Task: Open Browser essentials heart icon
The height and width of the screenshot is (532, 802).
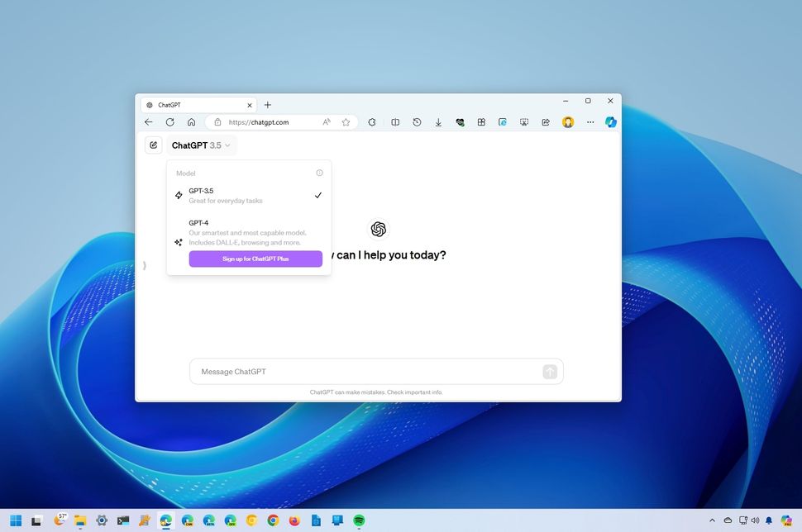Action: [x=460, y=122]
